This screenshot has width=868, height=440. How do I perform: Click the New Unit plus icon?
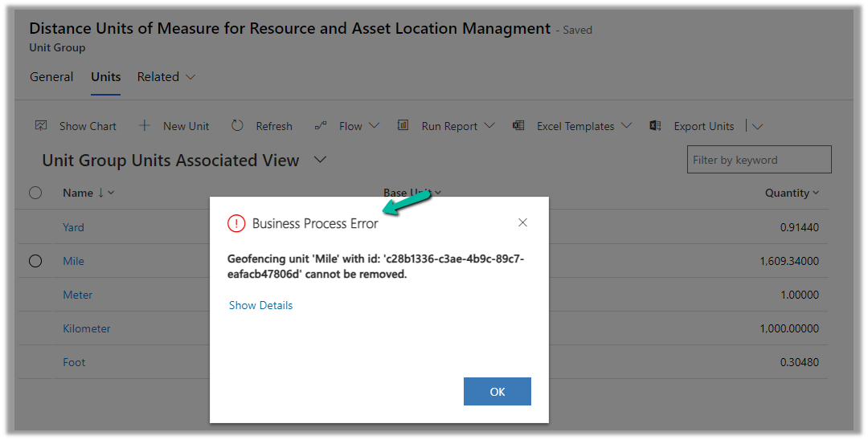pyautogui.click(x=145, y=126)
